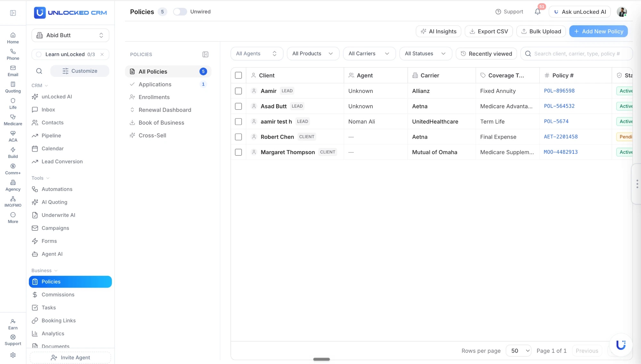Viewport: 641px width, 364px height.
Task: Dismiss the Learn unLocked checklist
Action: click(102, 54)
